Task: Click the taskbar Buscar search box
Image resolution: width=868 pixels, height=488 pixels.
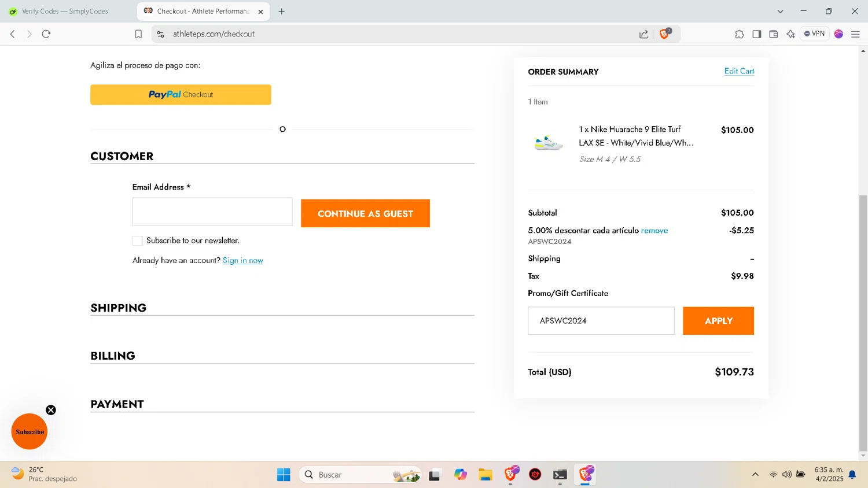Action: click(x=360, y=475)
